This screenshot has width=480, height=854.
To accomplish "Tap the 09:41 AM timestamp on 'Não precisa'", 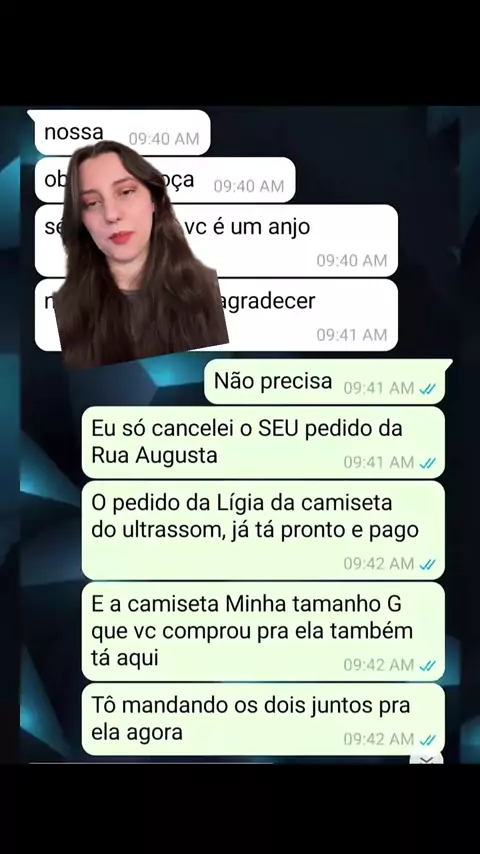I will click(x=379, y=388).
